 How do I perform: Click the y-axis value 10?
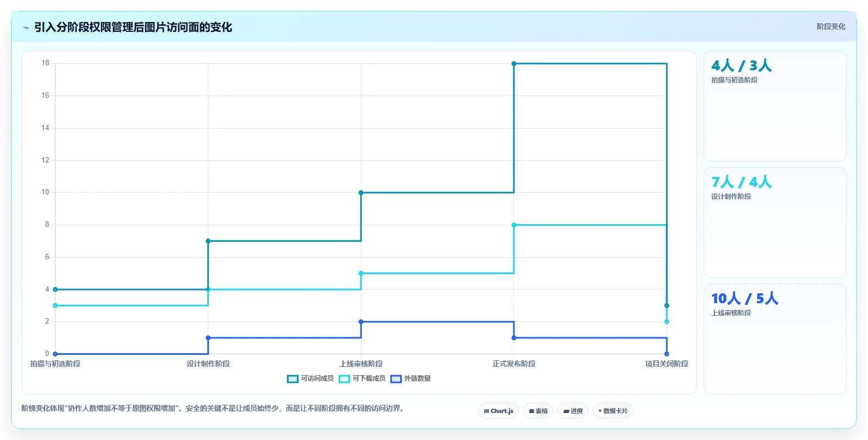tap(45, 192)
